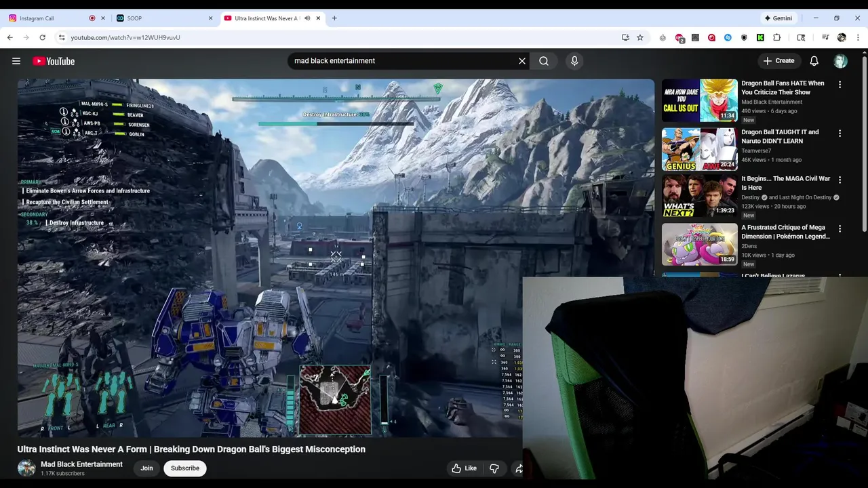Open the red circular recorder extension
This screenshot has width=868, height=488.
711,37
